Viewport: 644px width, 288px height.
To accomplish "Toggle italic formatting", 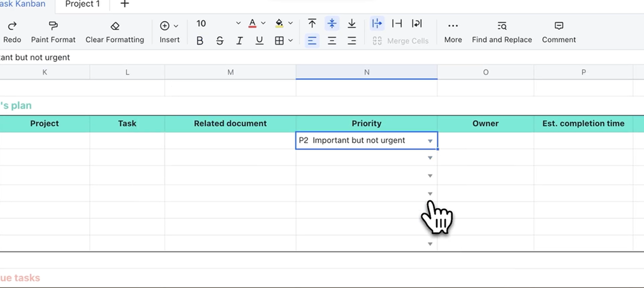I will pos(240,41).
